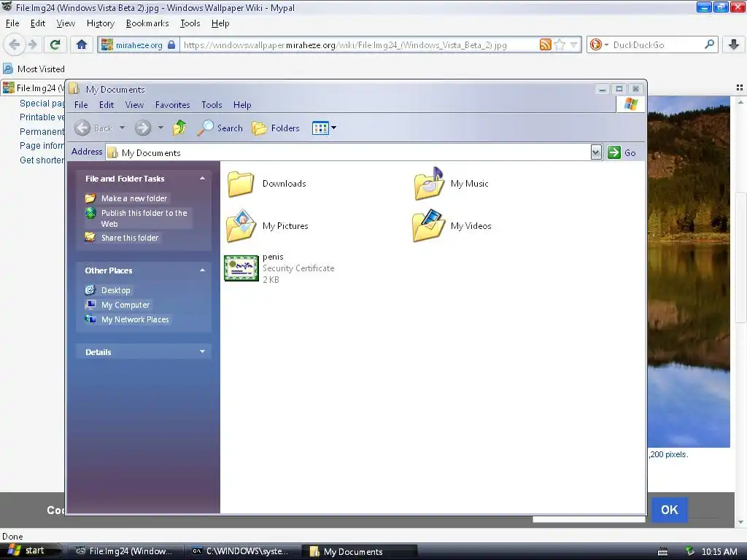Open the Most Visited bookmarks folder

34,69
